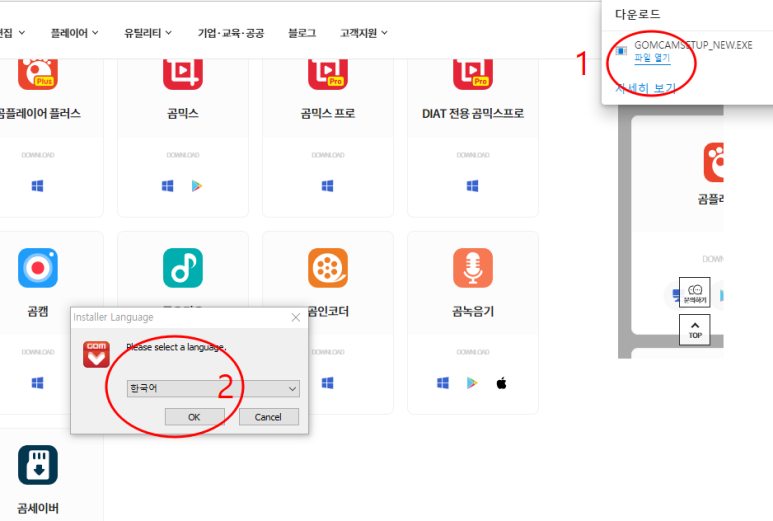The image size is (773, 521).
Task: Click the DIAT 전용 곰믹스프로 icon
Action: tap(473, 74)
